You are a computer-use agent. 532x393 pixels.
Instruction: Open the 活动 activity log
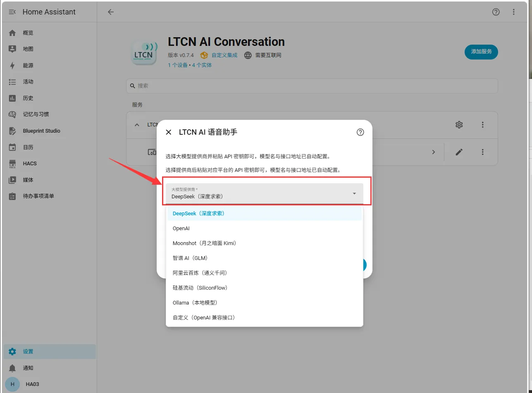[49, 82]
